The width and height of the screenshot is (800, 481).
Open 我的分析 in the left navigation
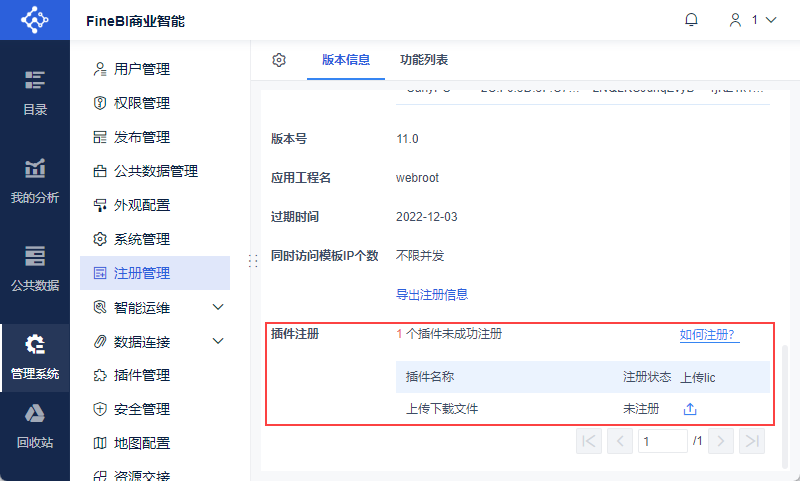pyautogui.click(x=35, y=181)
